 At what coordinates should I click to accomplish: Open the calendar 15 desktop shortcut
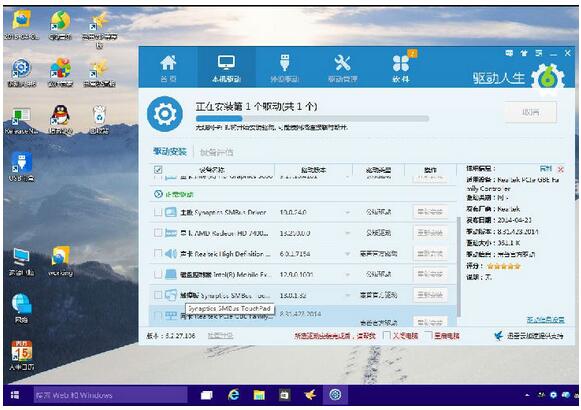(21, 355)
